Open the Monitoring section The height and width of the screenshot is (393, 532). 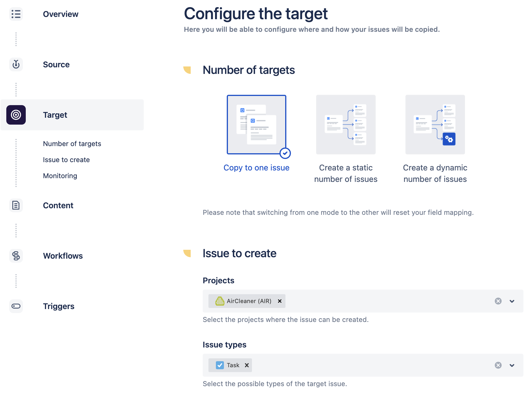pyautogui.click(x=60, y=176)
